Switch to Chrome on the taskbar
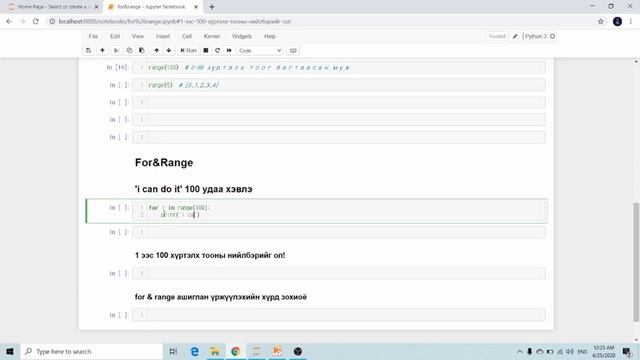Screen dimensions: 640x360 coord(236,351)
